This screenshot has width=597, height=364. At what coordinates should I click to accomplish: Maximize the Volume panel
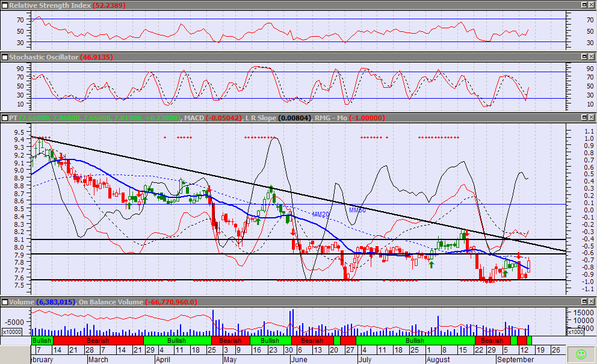pos(584,301)
